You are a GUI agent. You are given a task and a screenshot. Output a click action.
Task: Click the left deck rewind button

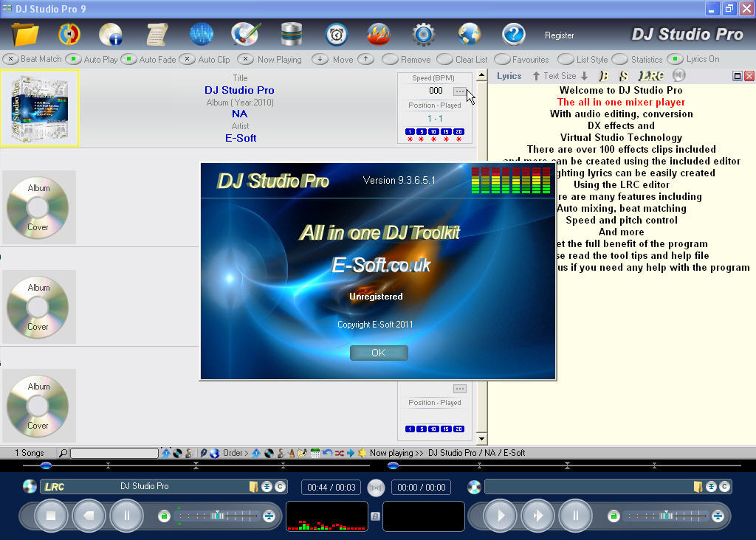tap(89, 516)
